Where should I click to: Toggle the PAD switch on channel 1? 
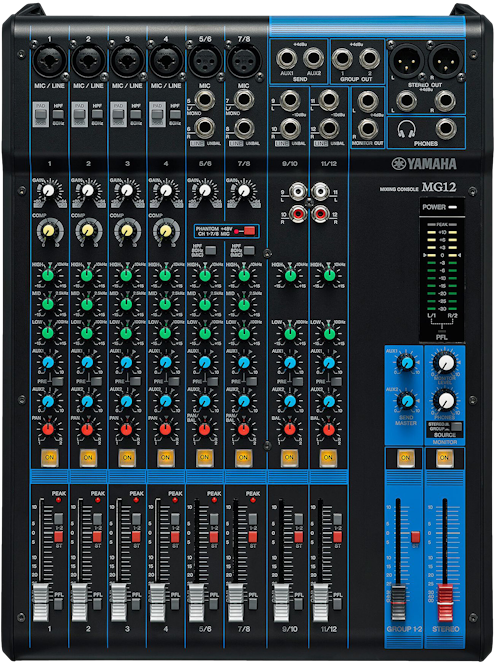click(41, 114)
